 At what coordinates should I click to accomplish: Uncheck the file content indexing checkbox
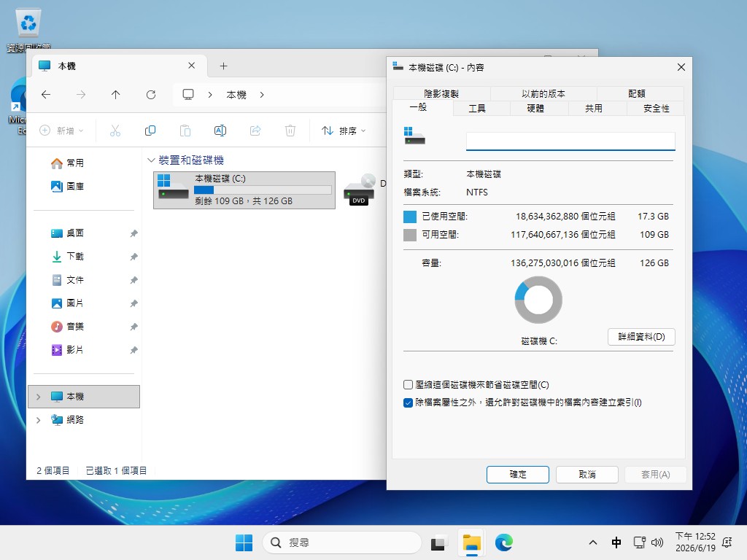coord(408,402)
